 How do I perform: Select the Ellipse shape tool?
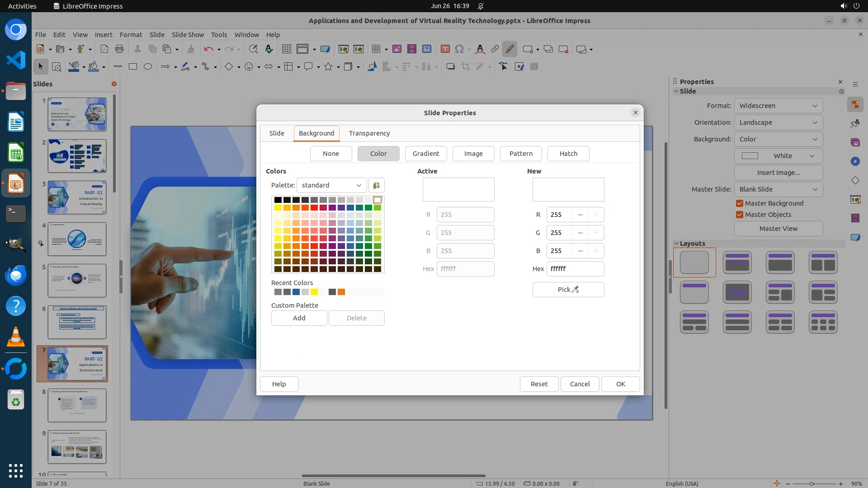tap(148, 67)
